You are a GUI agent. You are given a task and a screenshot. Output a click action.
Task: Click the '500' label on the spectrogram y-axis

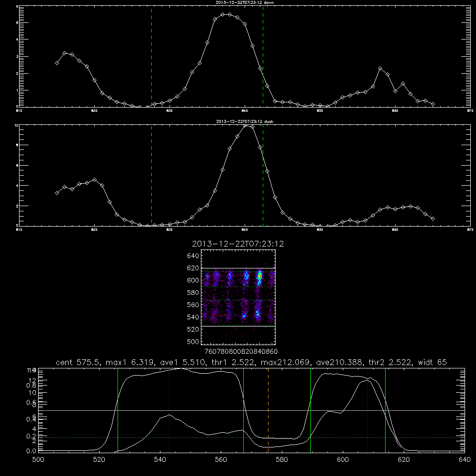pyautogui.click(x=193, y=341)
